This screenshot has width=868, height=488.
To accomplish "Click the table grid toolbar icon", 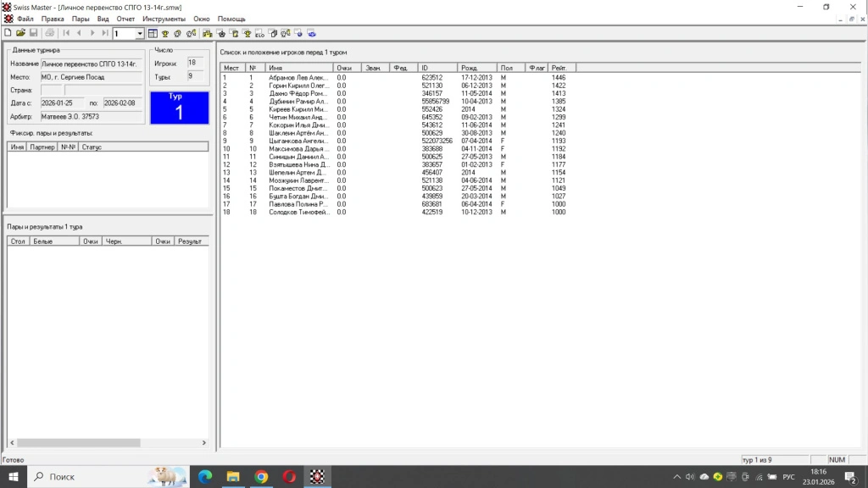I will [x=153, y=33].
